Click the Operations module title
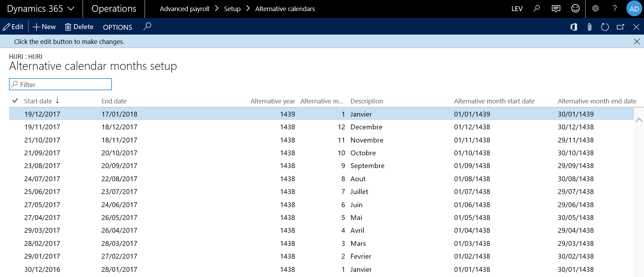Screen dimensions: 644x277 (114, 9)
